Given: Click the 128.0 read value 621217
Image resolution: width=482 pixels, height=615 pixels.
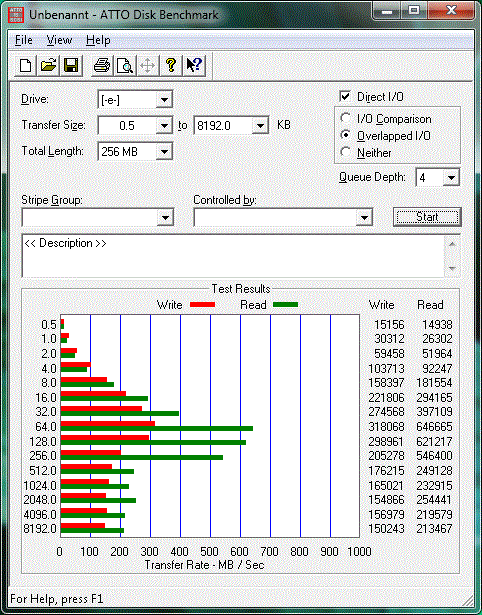Looking at the screenshot, I should [435, 442].
